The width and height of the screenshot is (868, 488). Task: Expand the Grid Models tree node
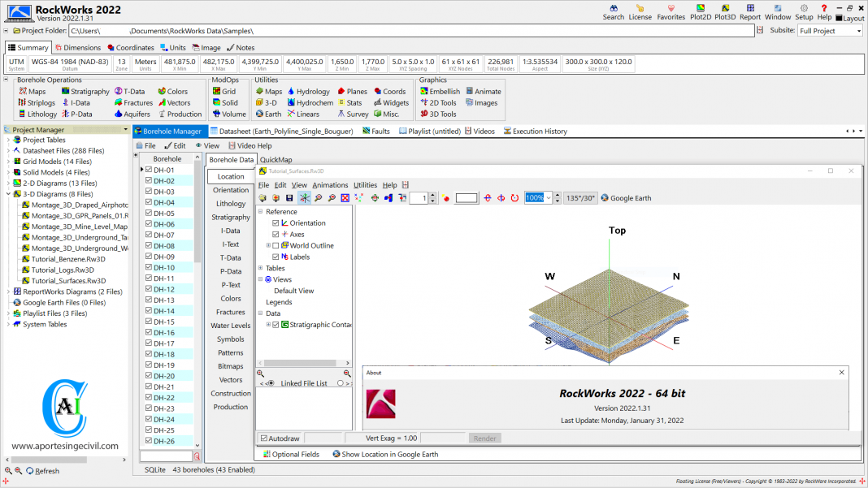tap(9, 162)
